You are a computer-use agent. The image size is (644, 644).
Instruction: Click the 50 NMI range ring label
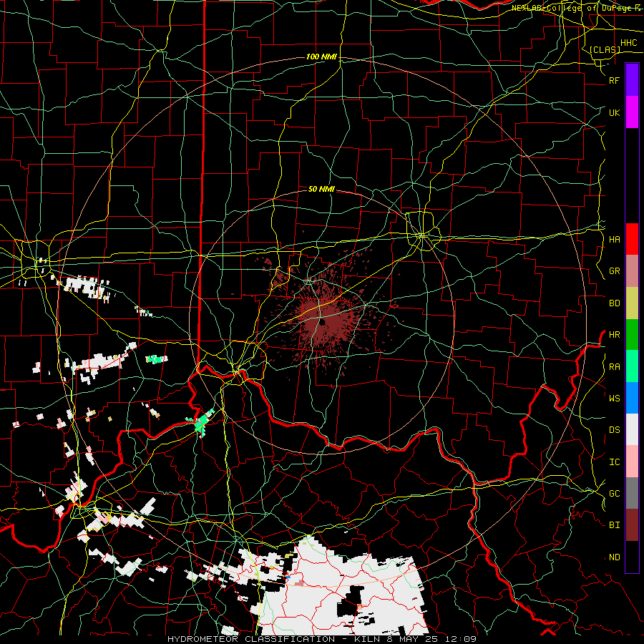[x=321, y=189]
